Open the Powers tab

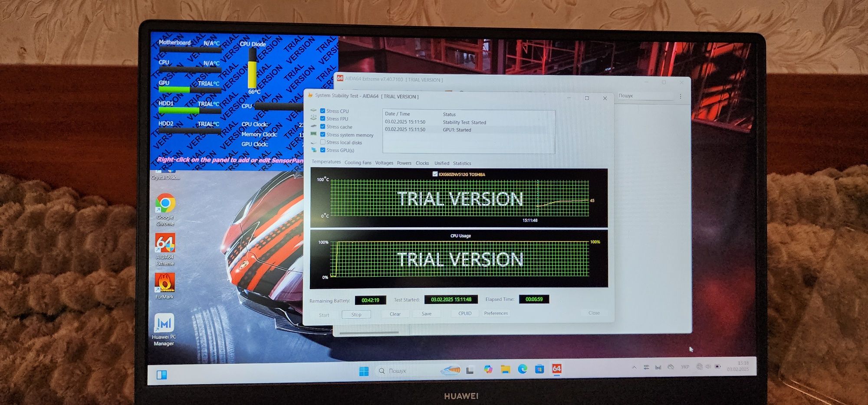(404, 163)
